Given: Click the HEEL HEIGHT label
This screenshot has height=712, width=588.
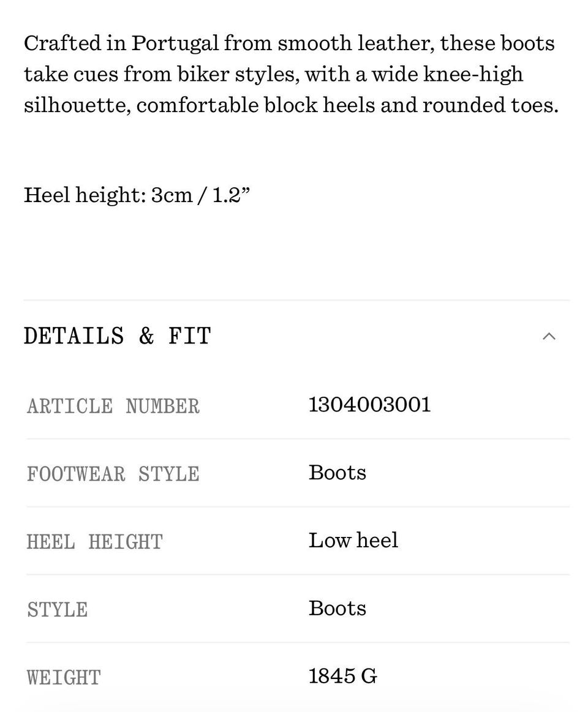Looking at the screenshot, I should tap(94, 542).
